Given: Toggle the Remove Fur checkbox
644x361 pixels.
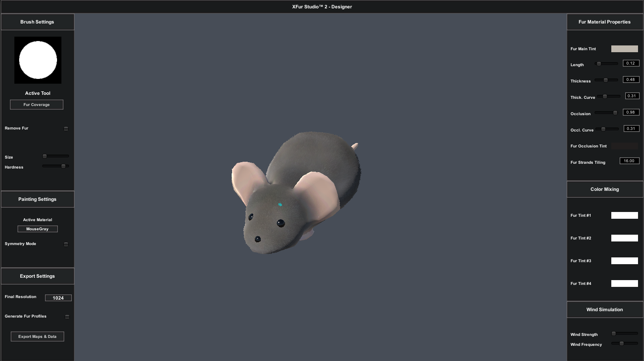Looking at the screenshot, I should [66, 129].
